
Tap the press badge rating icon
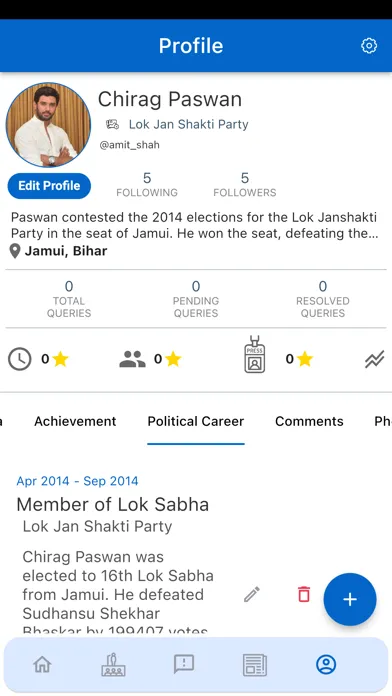(x=254, y=355)
